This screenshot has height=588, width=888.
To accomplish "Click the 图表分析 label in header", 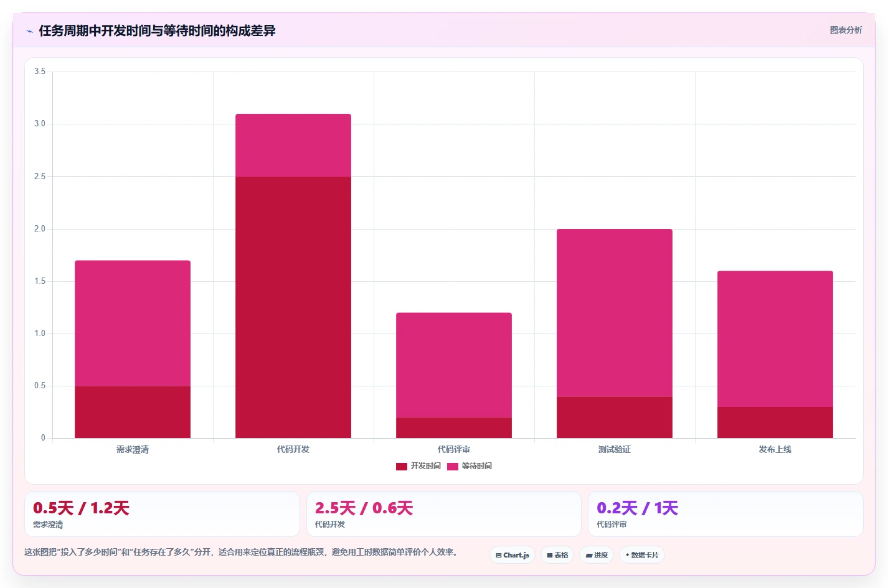I will click(x=846, y=30).
